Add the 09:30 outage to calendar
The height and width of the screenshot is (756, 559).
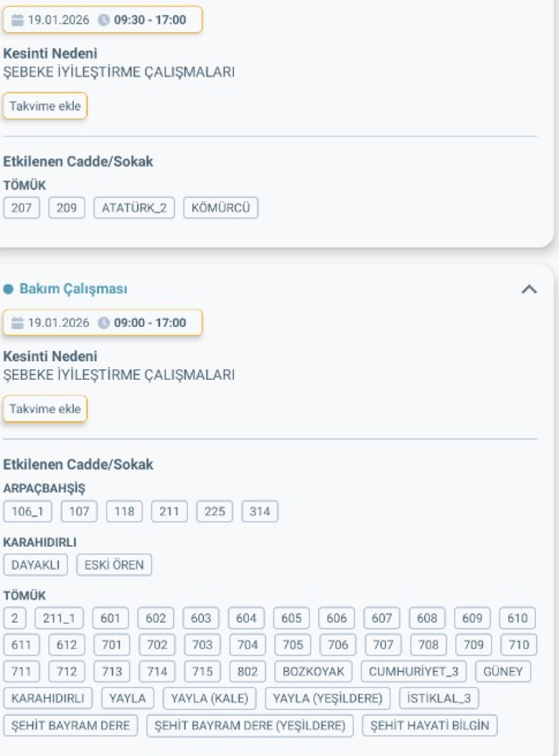click(x=45, y=106)
